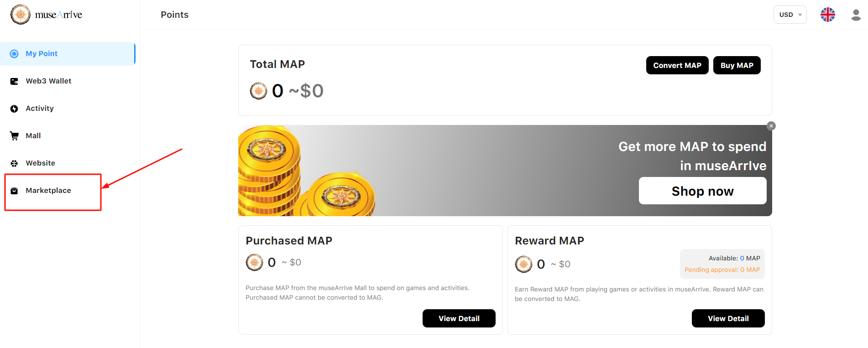Click the Web3 Wallet icon
The image size is (868, 348).
point(14,81)
